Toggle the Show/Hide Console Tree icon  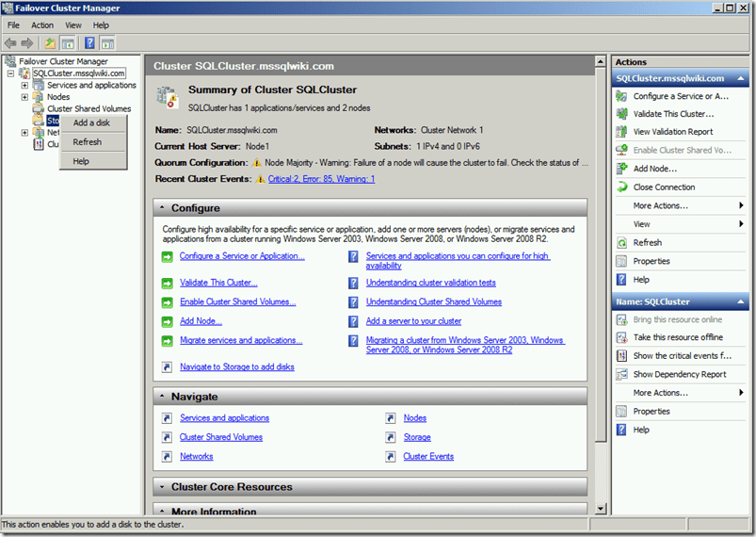click(68, 42)
